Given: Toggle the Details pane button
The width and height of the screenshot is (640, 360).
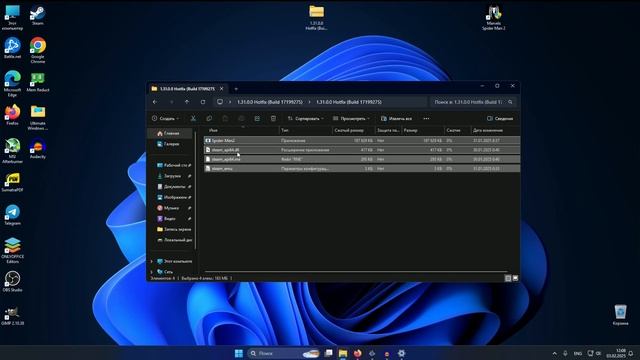Looking at the screenshot, I should pos(500,118).
